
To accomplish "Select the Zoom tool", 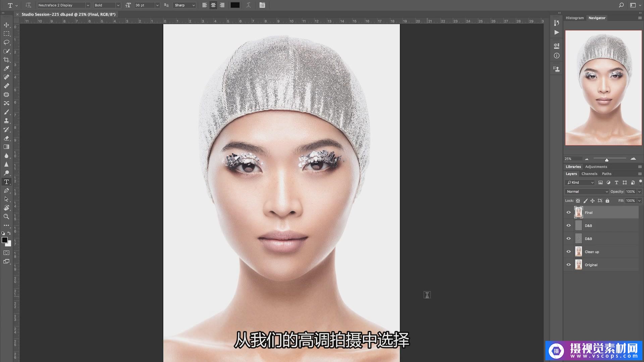I will pos(6,217).
